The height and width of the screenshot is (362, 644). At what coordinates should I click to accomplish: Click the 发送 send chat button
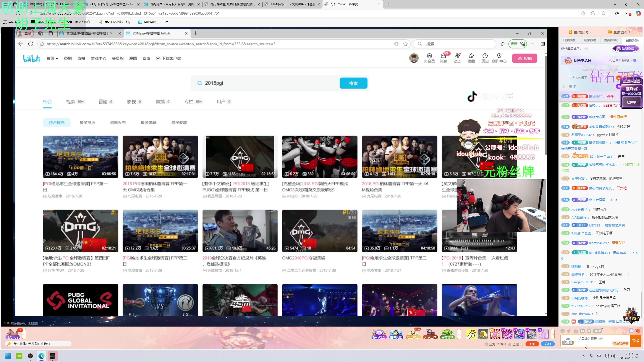tap(635, 341)
